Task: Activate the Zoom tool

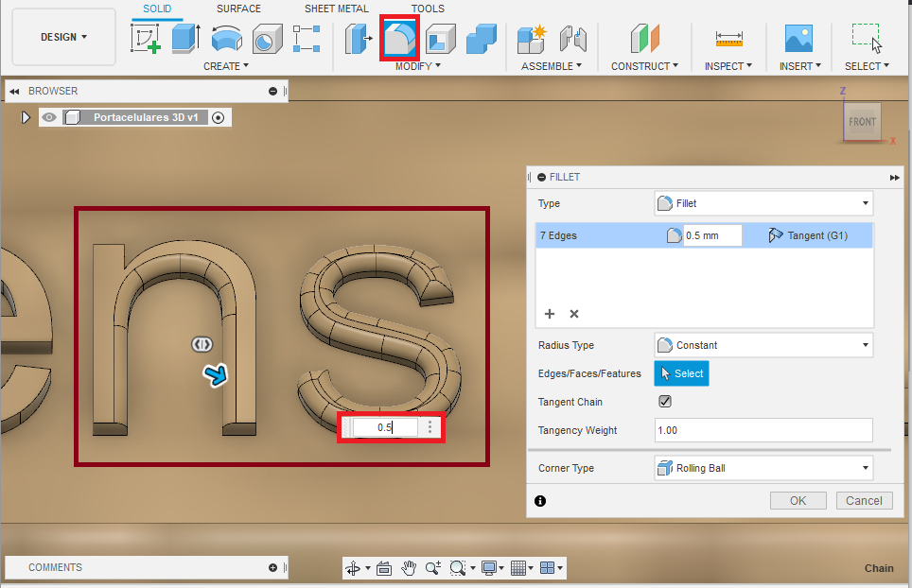Action: (x=432, y=567)
